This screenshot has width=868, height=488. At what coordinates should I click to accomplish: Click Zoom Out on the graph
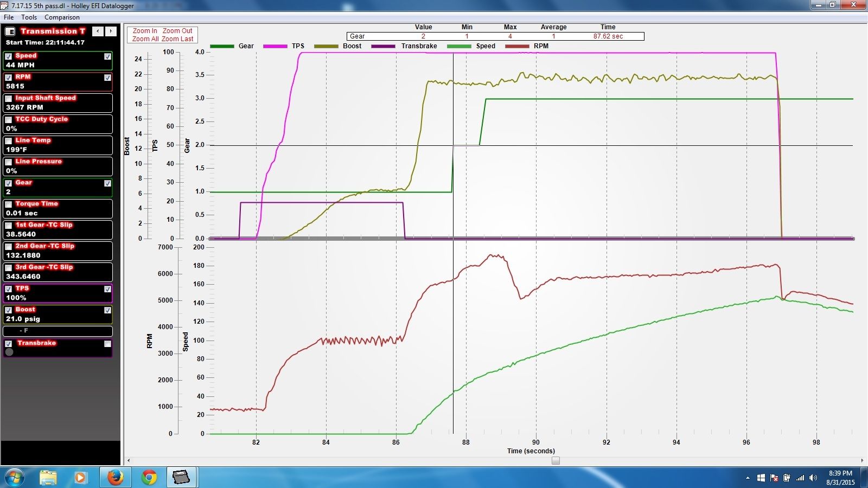(x=177, y=31)
